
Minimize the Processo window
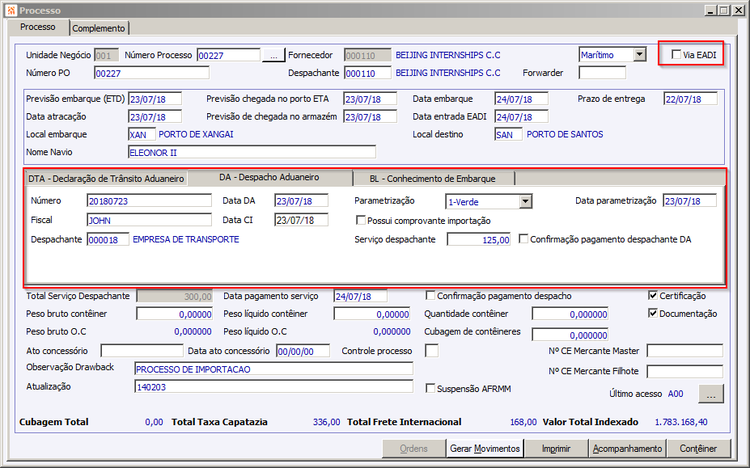(x=711, y=10)
